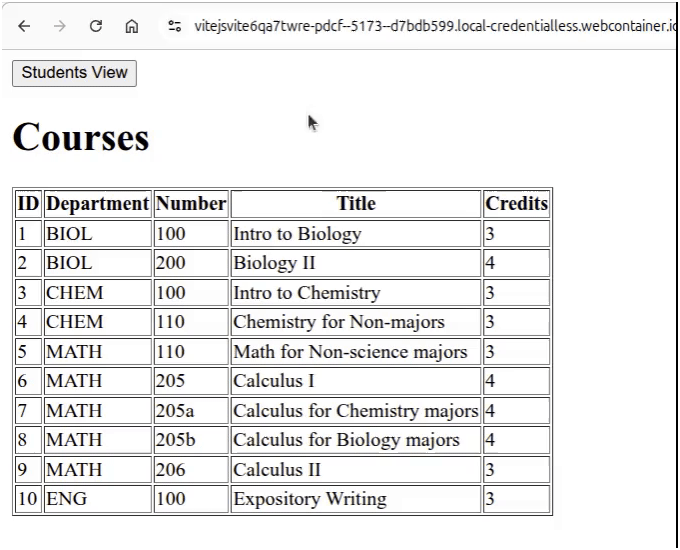680x550 pixels.
Task: Click the ENG department cell
Action: pos(66,499)
